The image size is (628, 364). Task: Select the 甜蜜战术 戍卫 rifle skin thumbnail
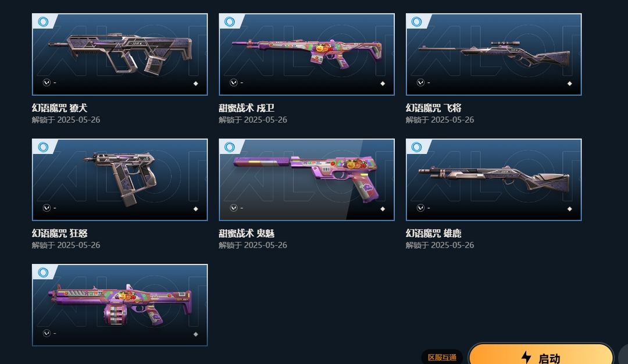tap(307, 55)
